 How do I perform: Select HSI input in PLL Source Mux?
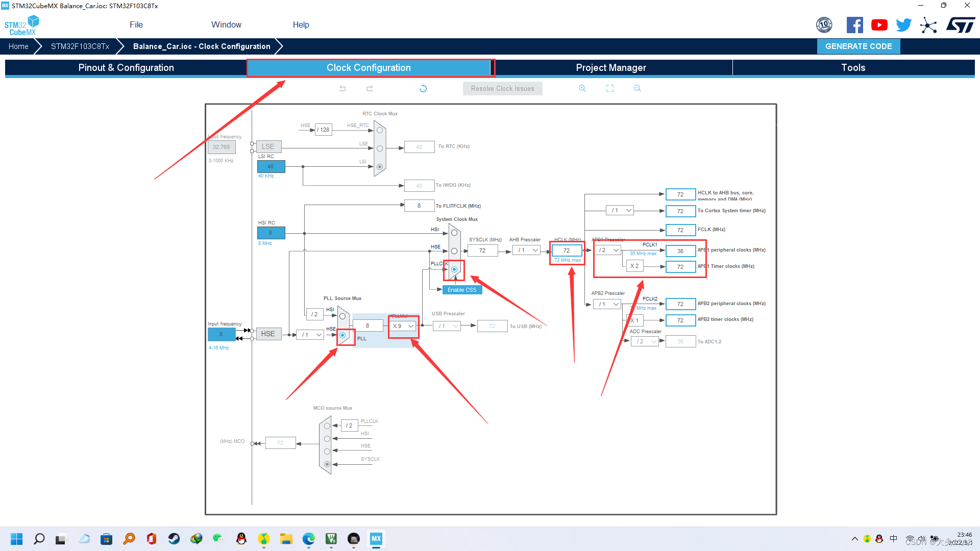(x=342, y=316)
